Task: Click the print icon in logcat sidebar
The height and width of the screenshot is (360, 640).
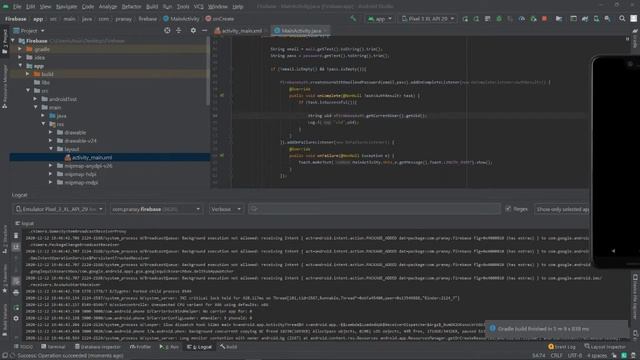Action: point(16,293)
